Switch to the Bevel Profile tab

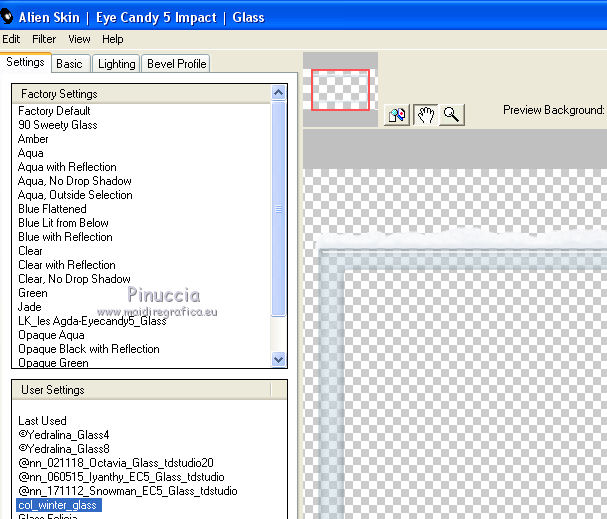(176, 64)
